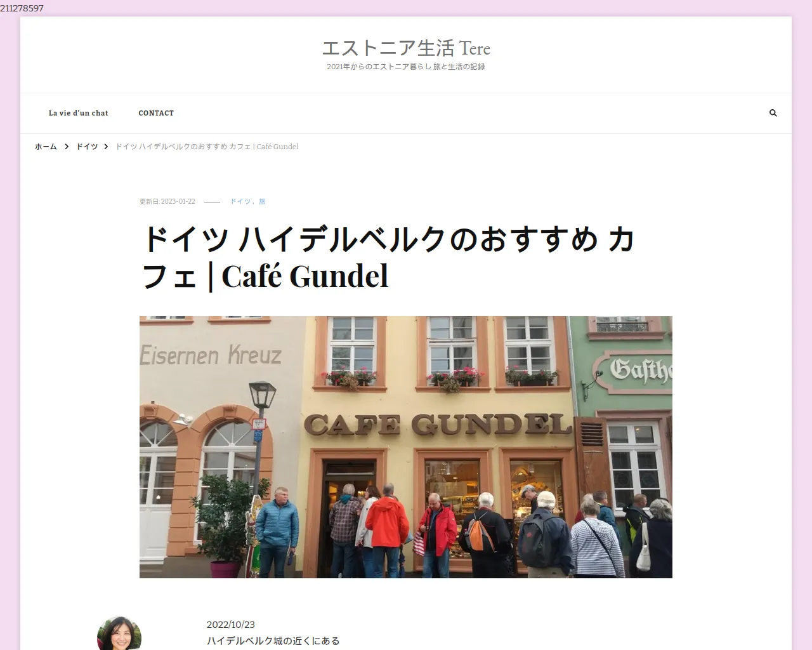
Task: Click the text ハイデルベルク城の近くにある
Action: pos(273,641)
